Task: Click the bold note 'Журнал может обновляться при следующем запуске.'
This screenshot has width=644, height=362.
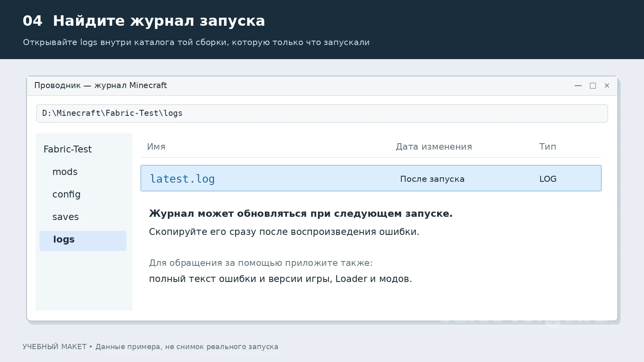Action: point(301,214)
